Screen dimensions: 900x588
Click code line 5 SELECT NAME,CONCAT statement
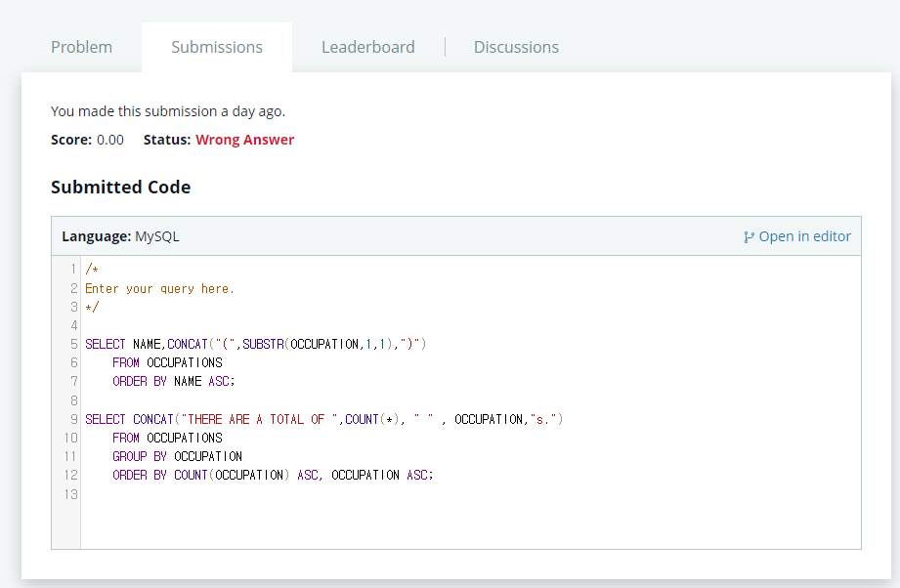click(x=255, y=344)
